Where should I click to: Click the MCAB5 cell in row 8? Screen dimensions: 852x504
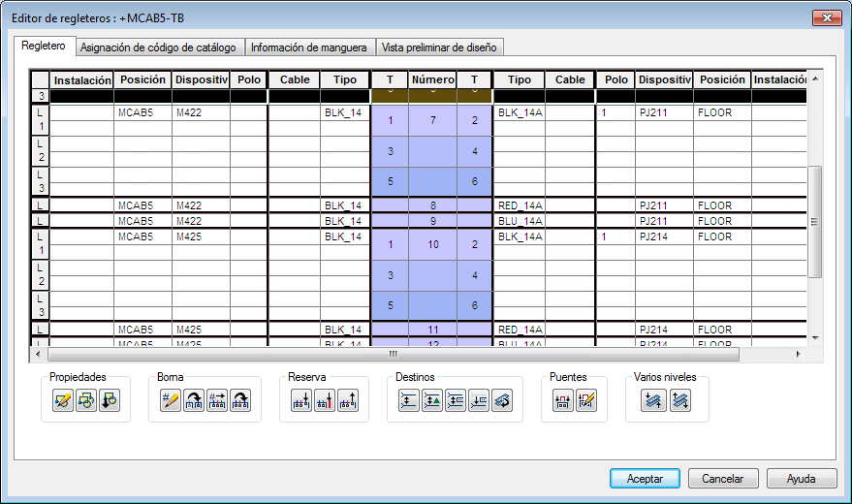coord(142,205)
